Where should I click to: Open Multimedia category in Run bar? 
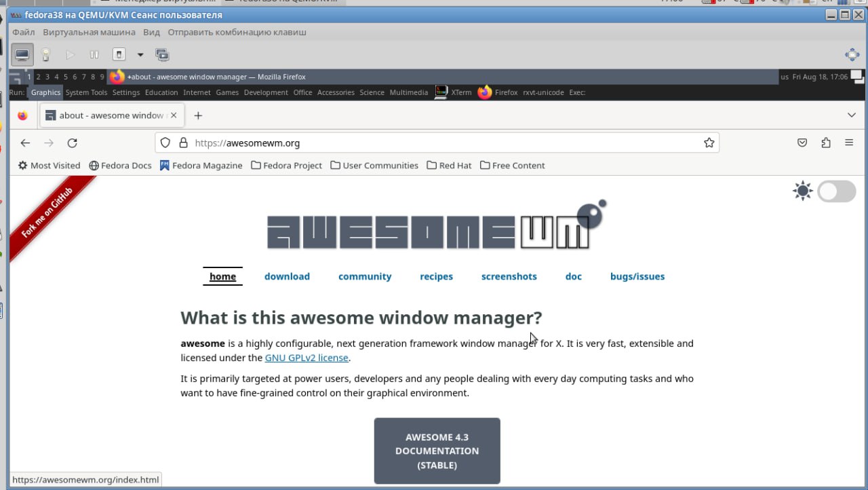coord(409,92)
